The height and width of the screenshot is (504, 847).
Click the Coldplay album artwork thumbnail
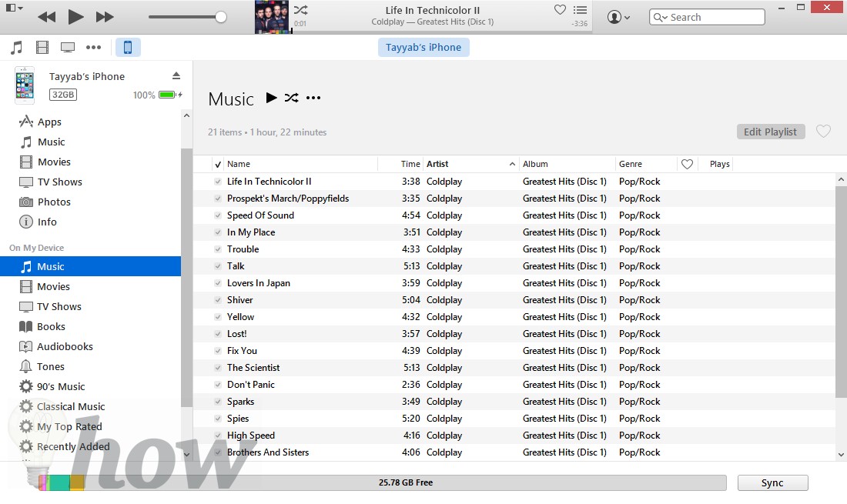click(x=273, y=17)
